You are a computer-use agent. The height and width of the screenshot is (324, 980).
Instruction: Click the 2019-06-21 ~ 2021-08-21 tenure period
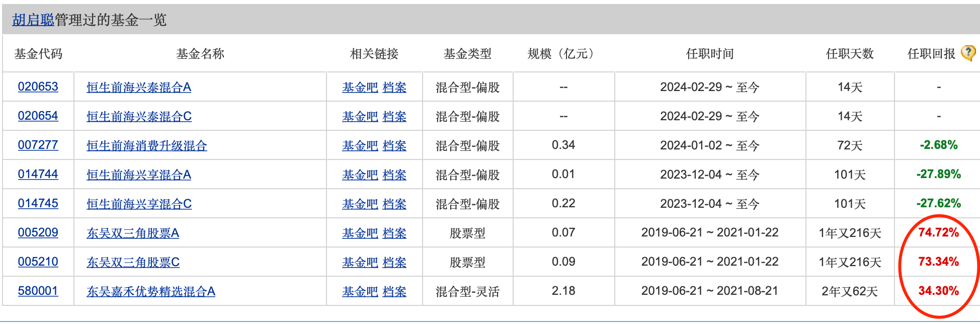coord(710,291)
